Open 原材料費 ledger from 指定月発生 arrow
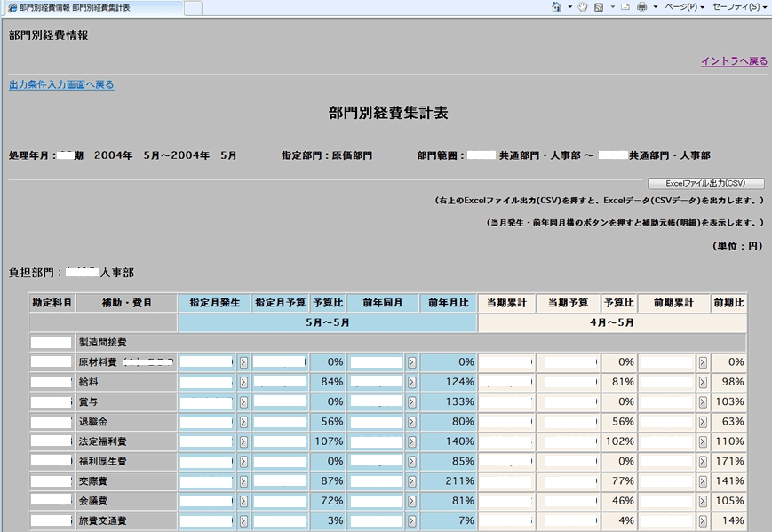The image size is (772, 532). coord(243,362)
